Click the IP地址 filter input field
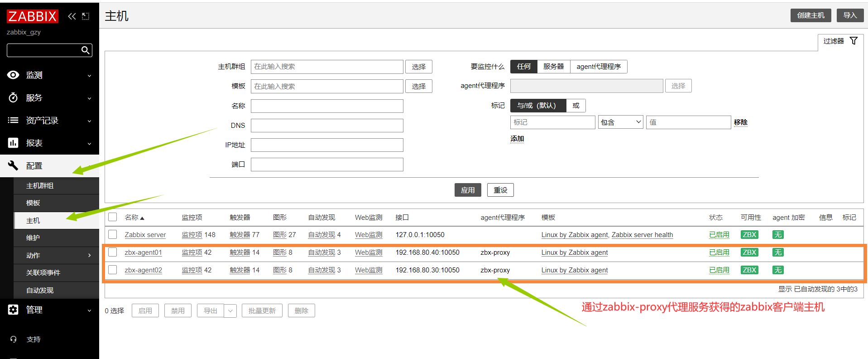 327,145
